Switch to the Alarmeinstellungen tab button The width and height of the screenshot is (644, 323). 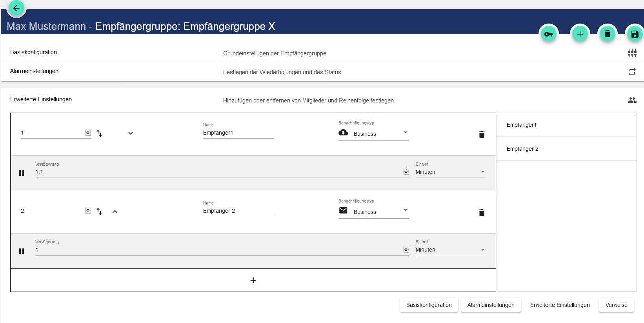[491, 305]
